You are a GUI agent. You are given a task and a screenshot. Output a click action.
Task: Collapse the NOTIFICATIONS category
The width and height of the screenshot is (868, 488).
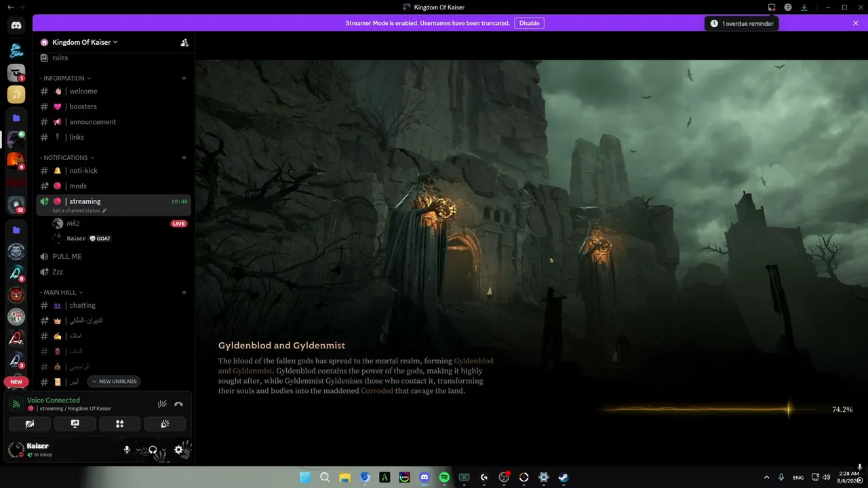(67, 157)
